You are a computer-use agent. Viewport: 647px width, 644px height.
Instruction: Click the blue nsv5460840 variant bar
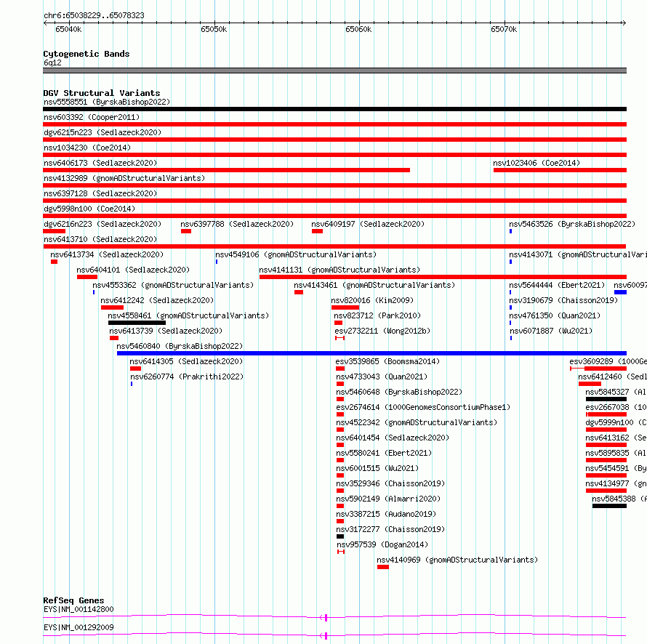371,353
